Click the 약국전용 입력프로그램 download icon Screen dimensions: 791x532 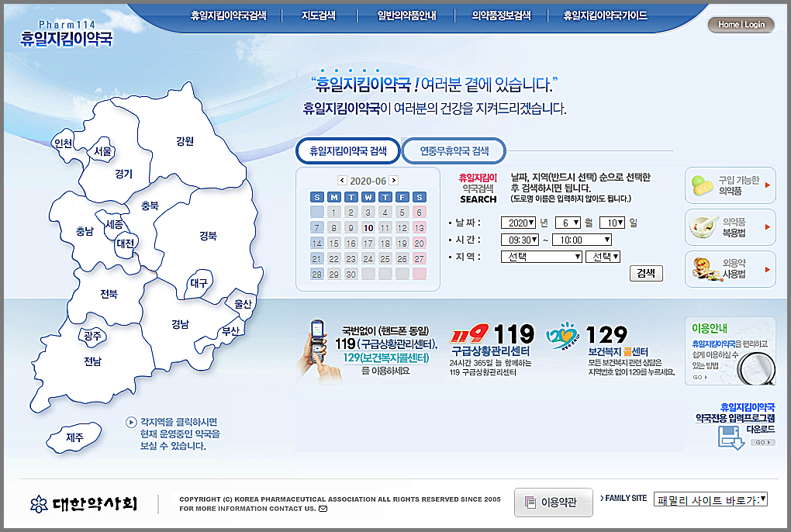point(731,437)
